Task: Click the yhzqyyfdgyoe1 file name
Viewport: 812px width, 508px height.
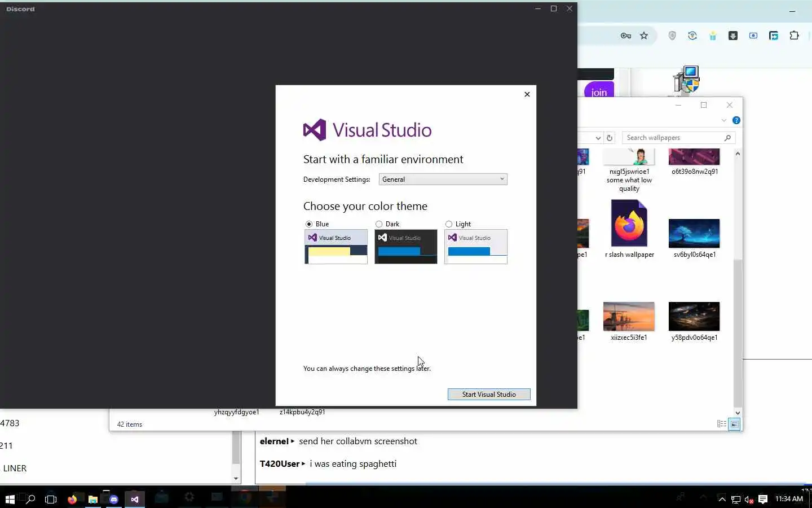Action: click(237, 412)
